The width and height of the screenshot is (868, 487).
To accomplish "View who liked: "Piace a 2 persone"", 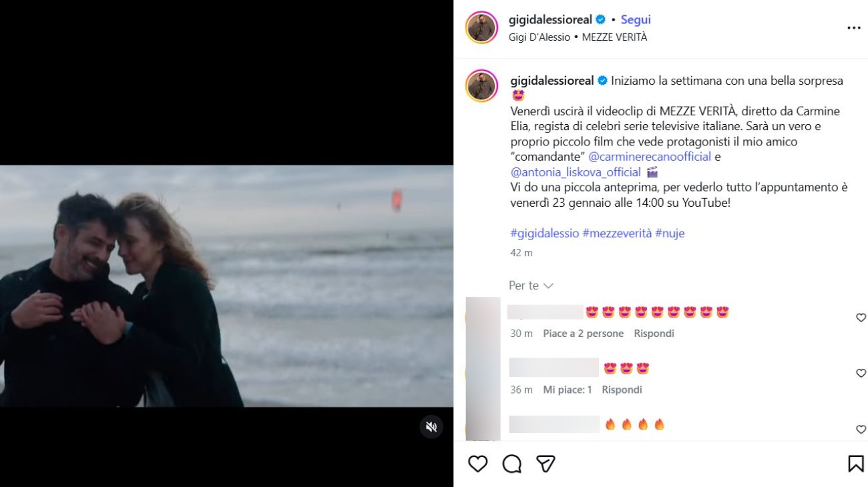I will pos(583,334).
